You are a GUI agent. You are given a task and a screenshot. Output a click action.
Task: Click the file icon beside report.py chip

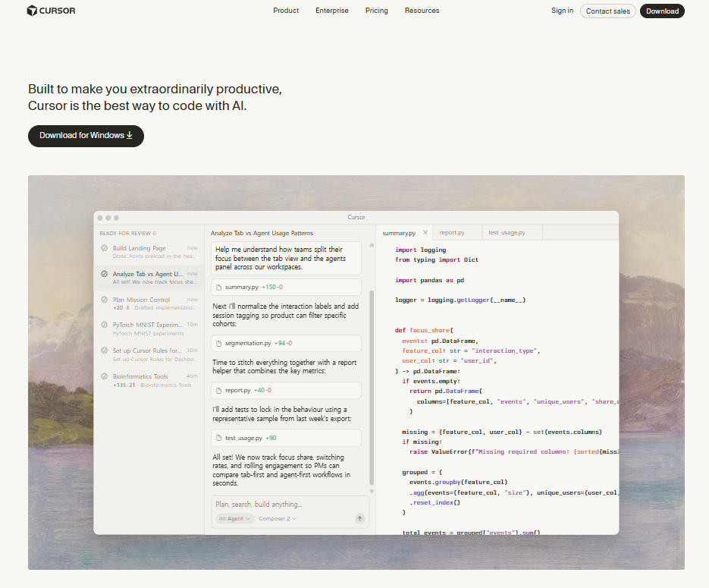pyautogui.click(x=219, y=391)
